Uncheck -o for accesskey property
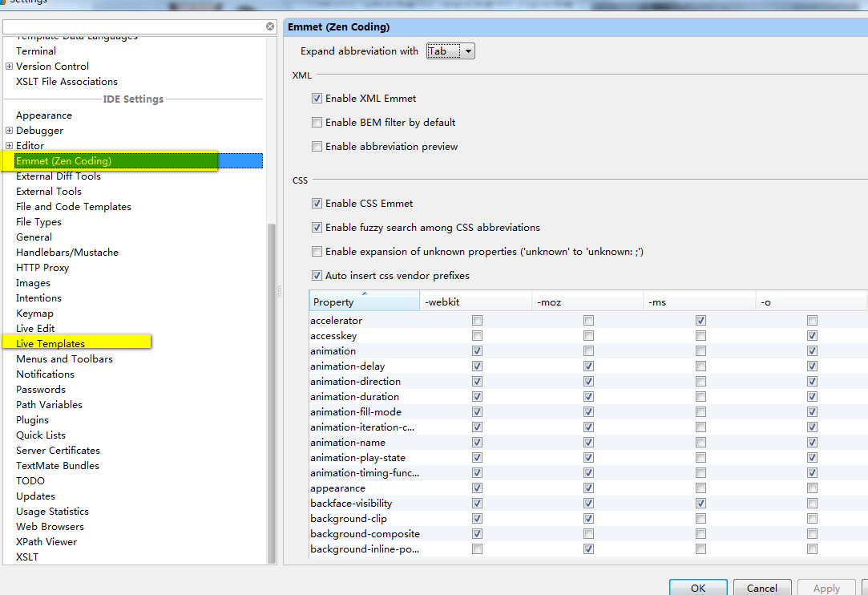Image resolution: width=868 pixels, height=595 pixels. coord(812,336)
